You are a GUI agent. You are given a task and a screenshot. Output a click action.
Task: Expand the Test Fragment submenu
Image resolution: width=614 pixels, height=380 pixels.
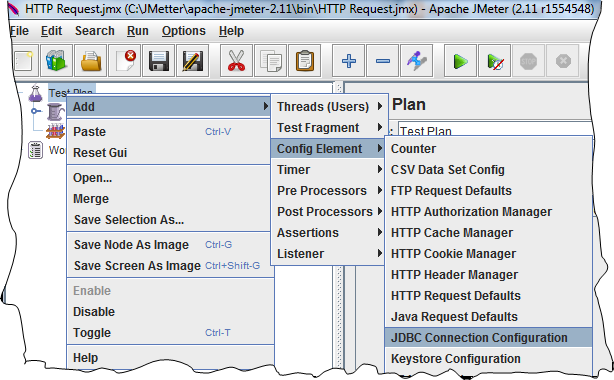330,128
